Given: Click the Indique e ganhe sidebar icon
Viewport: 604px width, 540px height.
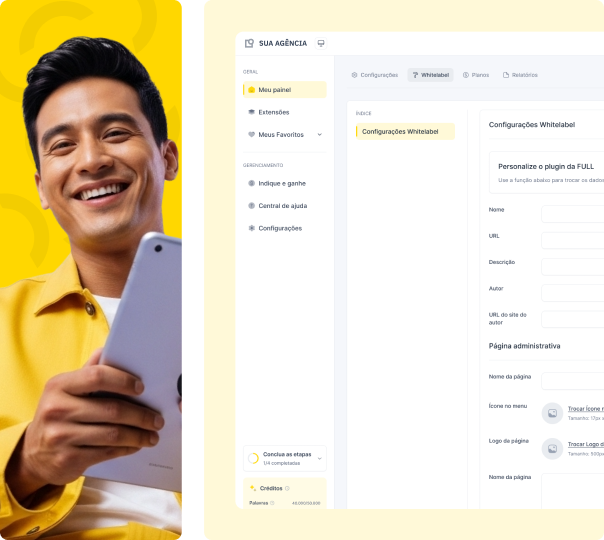Looking at the screenshot, I should [x=251, y=183].
